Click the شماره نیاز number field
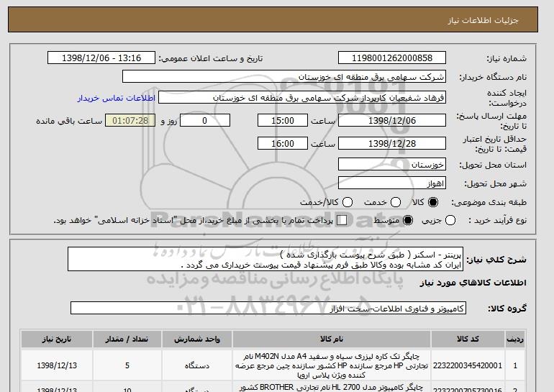This screenshot has height=392, width=554. (392, 58)
